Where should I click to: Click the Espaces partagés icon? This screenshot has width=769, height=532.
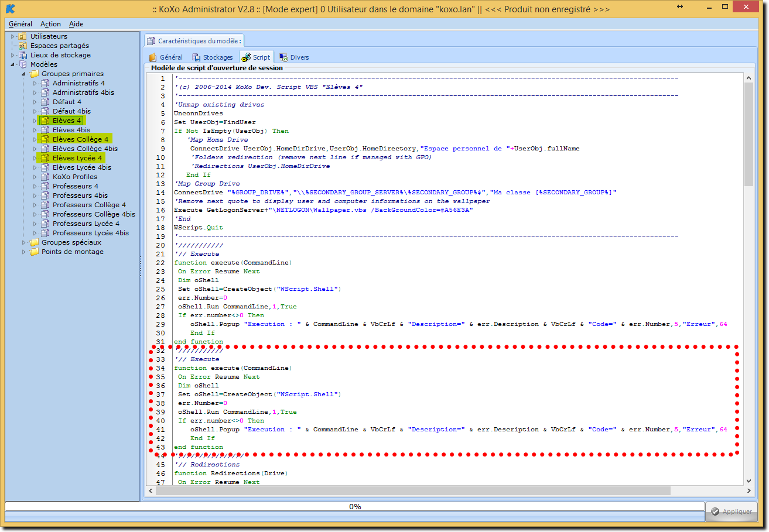click(x=22, y=46)
